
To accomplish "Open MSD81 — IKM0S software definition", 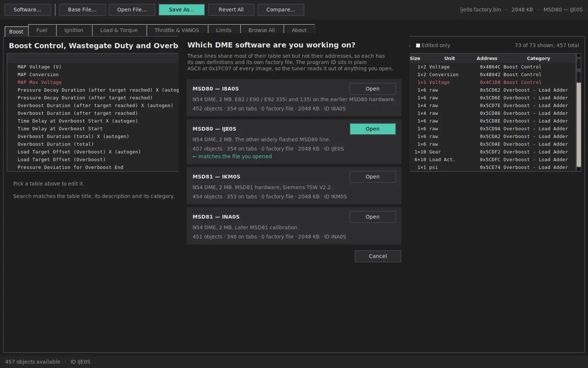I will 372,177.
